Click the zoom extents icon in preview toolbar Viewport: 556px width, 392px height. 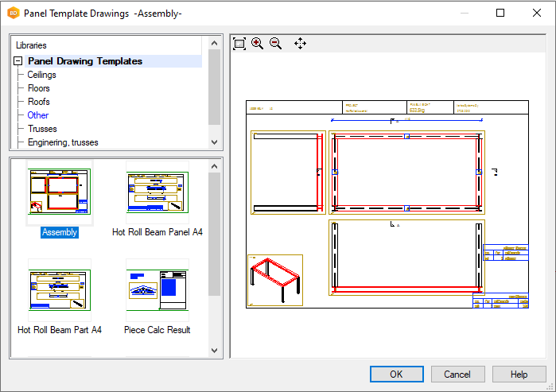click(239, 44)
